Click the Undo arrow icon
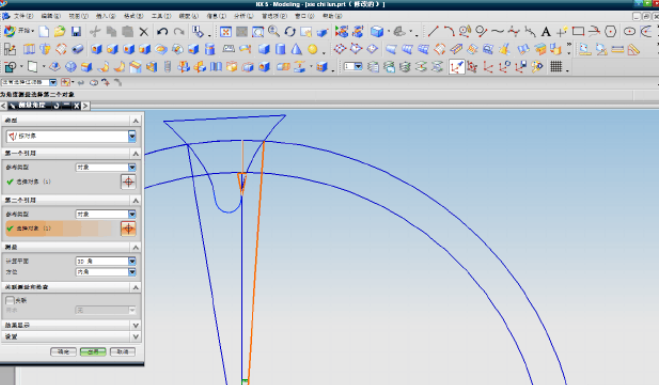This screenshot has height=385, width=659. coord(163,32)
